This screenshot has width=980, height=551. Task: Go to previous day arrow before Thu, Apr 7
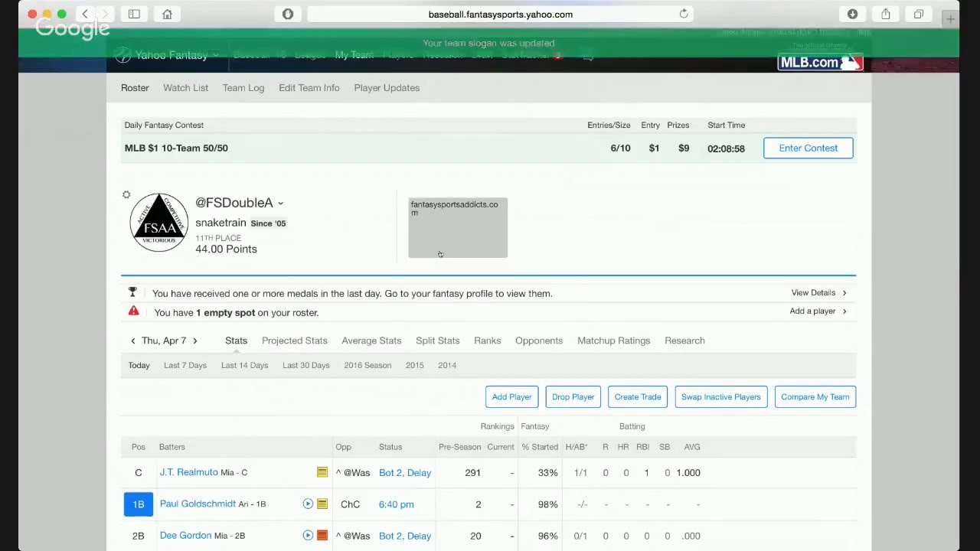[x=133, y=341]
